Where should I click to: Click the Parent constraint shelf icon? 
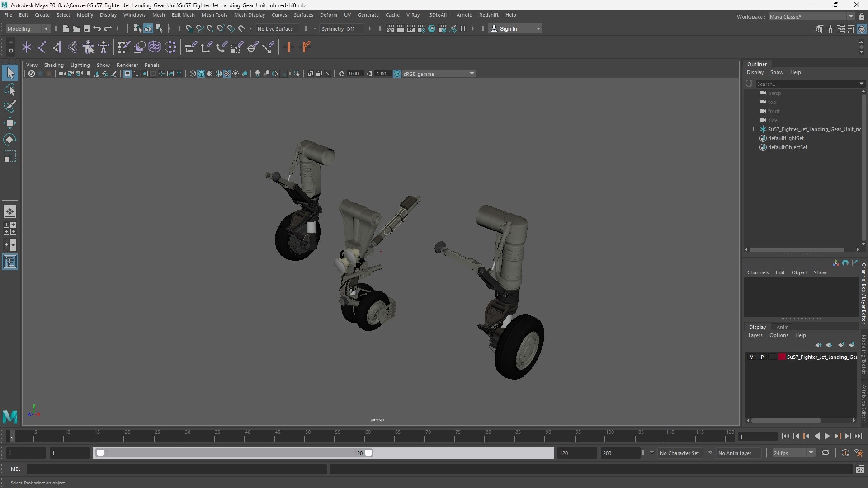click(x=191, y=47)
